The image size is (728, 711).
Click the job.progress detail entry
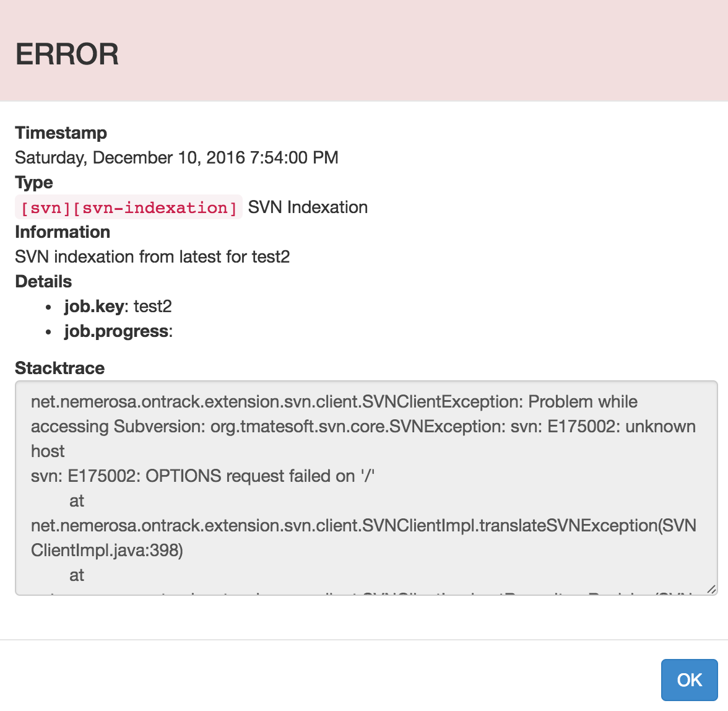coord(118,331)
